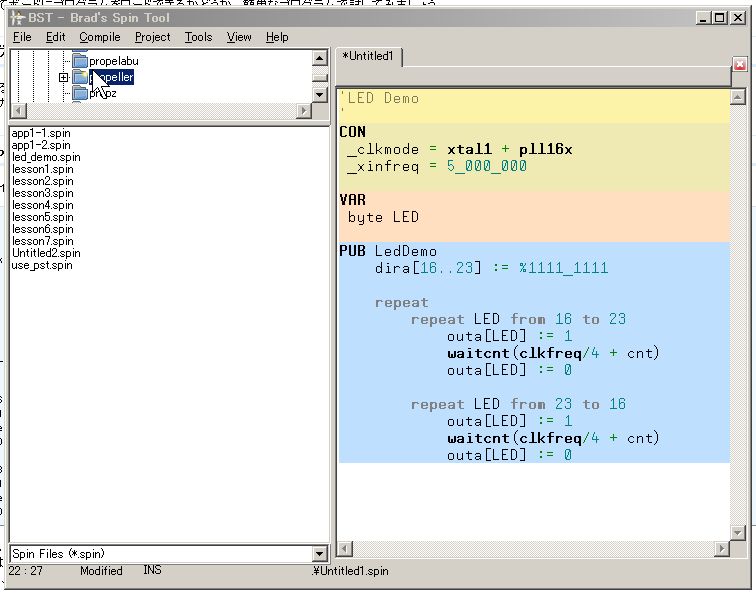Select lesson4.spin in the file list
This screenshot has height=594, width=756.
pos(42,205)
